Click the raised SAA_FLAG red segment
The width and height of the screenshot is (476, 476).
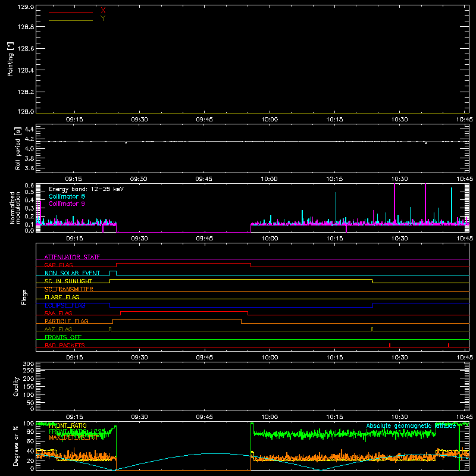coord(184,312)
